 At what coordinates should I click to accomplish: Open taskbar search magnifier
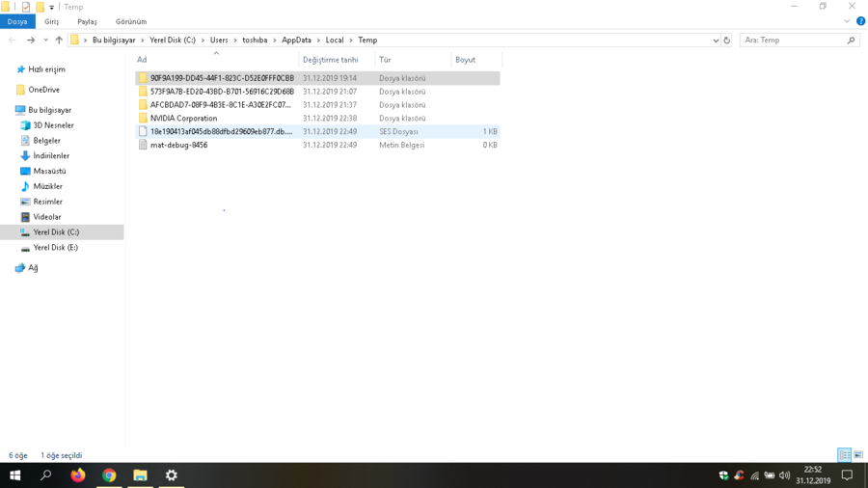pos(46,475)
